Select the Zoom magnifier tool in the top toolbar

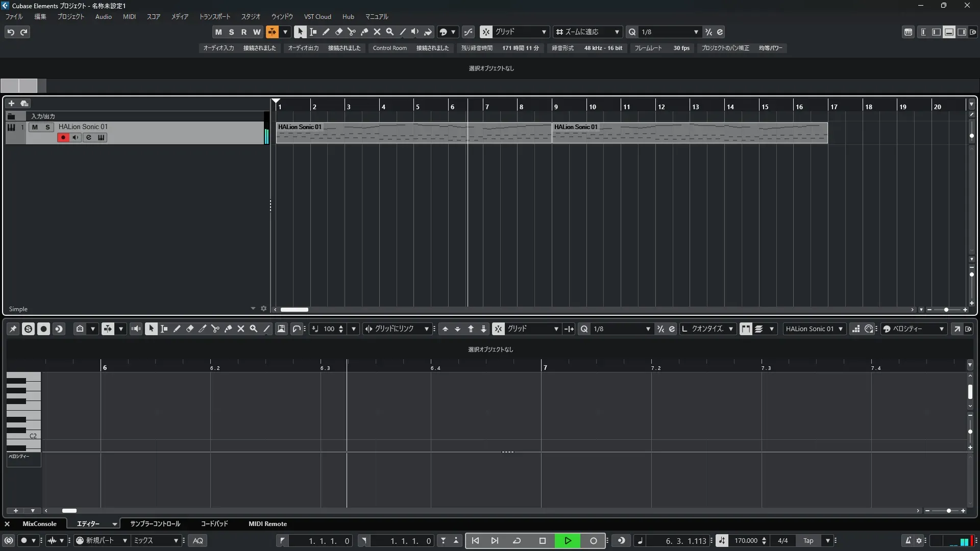point(390,32)
